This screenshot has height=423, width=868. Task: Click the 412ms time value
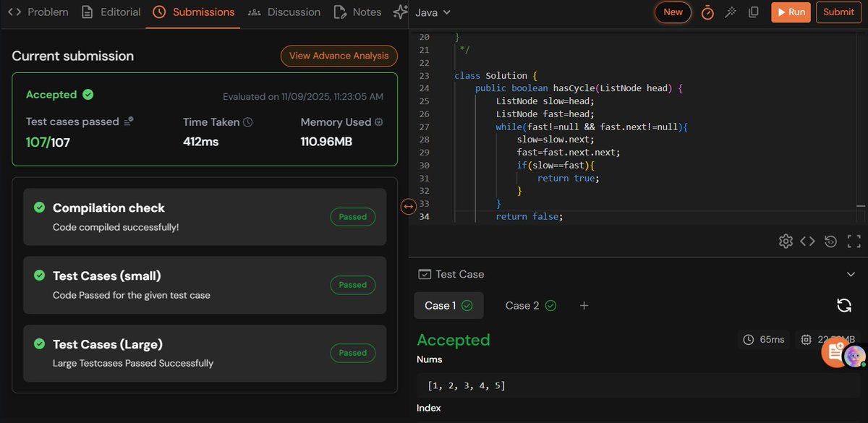coord(201,142)
